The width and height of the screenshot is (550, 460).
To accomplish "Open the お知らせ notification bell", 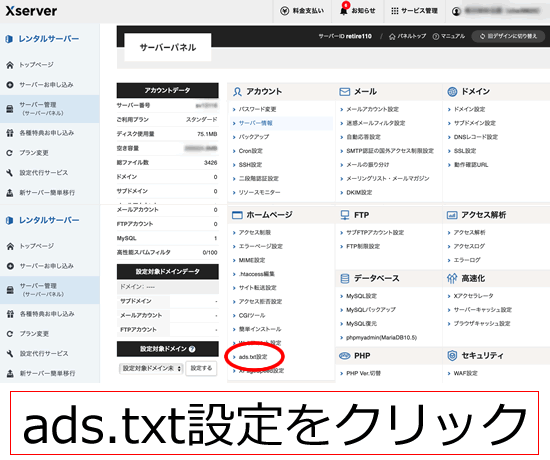I will tap(344, 11).
